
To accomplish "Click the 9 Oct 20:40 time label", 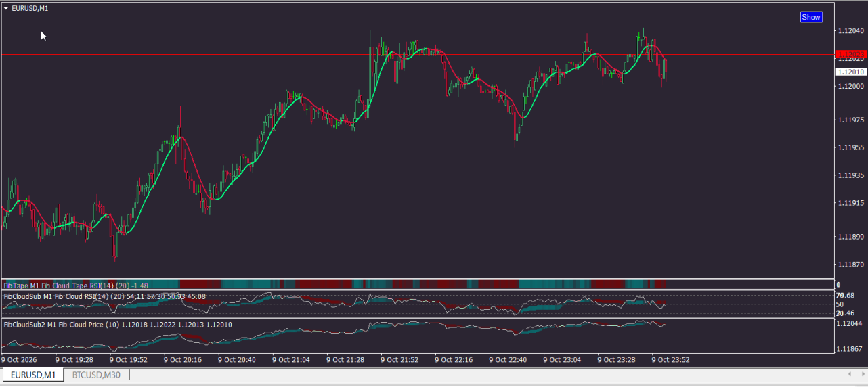I will tap(237, 360).
